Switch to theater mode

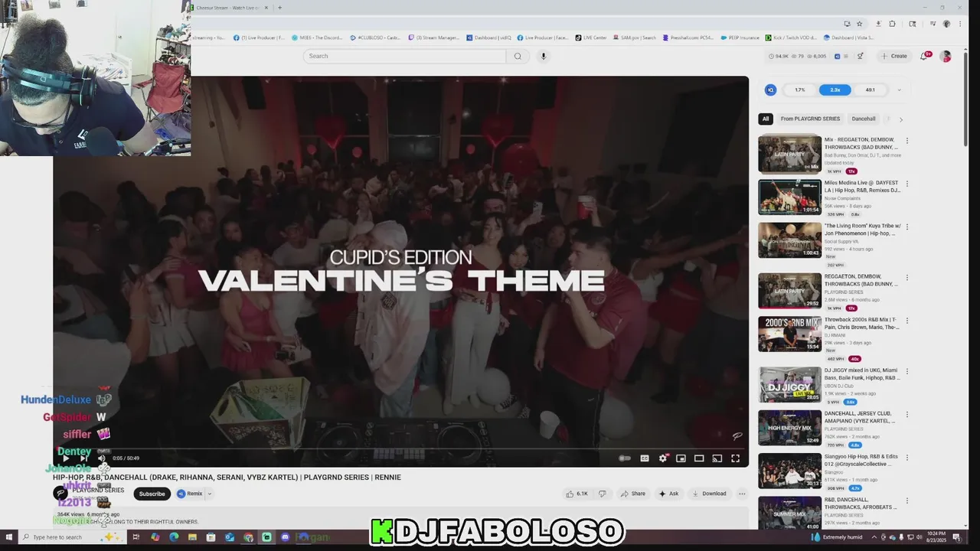(699, 458)
